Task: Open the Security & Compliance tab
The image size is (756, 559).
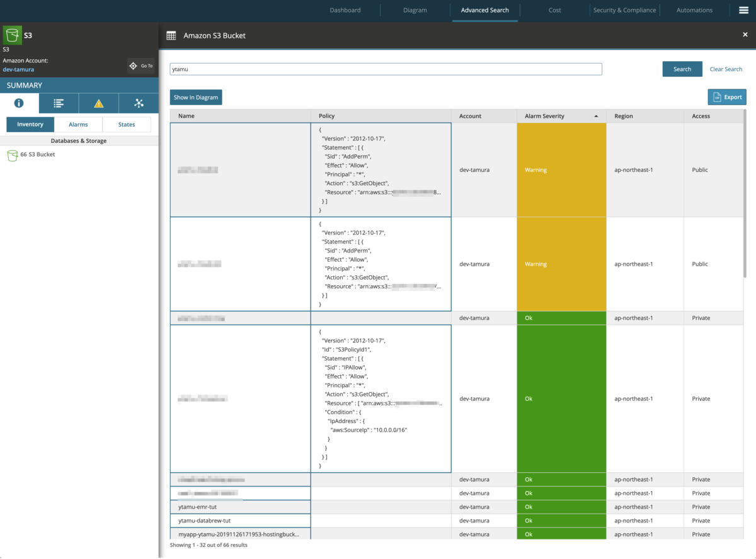Action: (624, 10)
